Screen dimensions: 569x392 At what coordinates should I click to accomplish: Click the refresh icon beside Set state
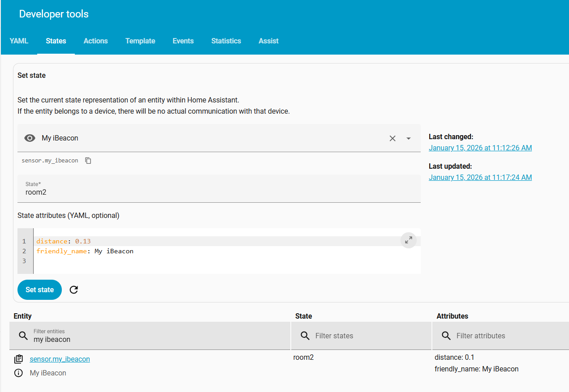pyautogui.click(x=74, y=290)
